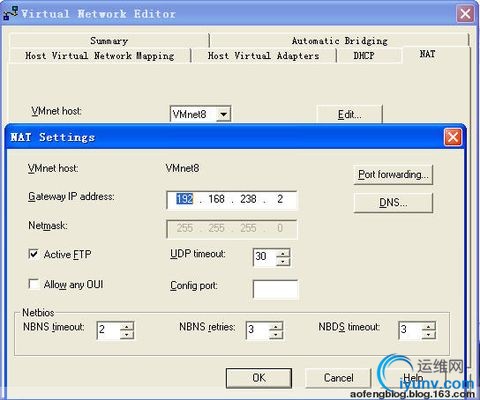Viewport: 480px width, 400px height.
Task: Enable the Allow any OUI checkbox
Action: coord(34,284)
